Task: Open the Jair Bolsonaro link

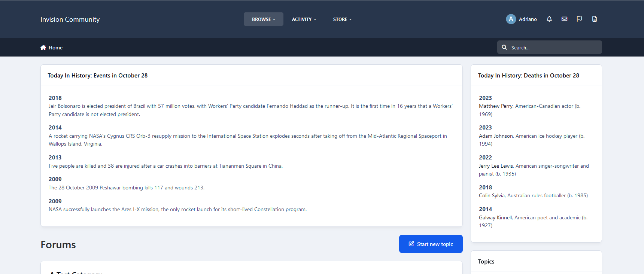Action: click(64, 106)
